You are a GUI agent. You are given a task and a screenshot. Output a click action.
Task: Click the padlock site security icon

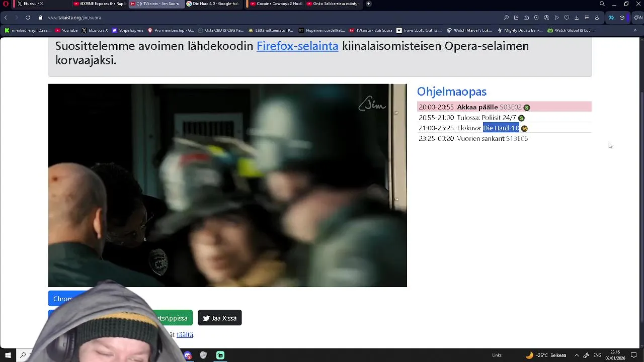tap(41, 18)
